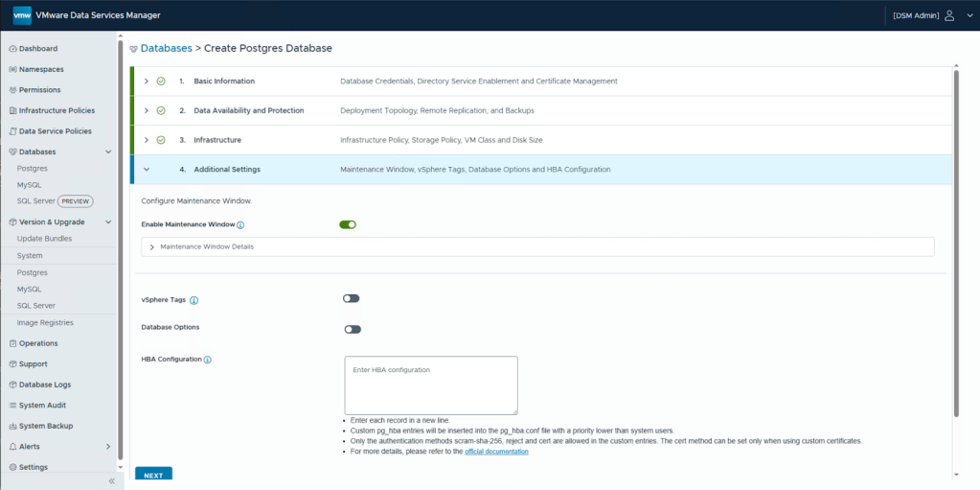980x490 pixels.
Task: Open the Dashboard page label
Action: pyautogui.click(x=38, y=49)
